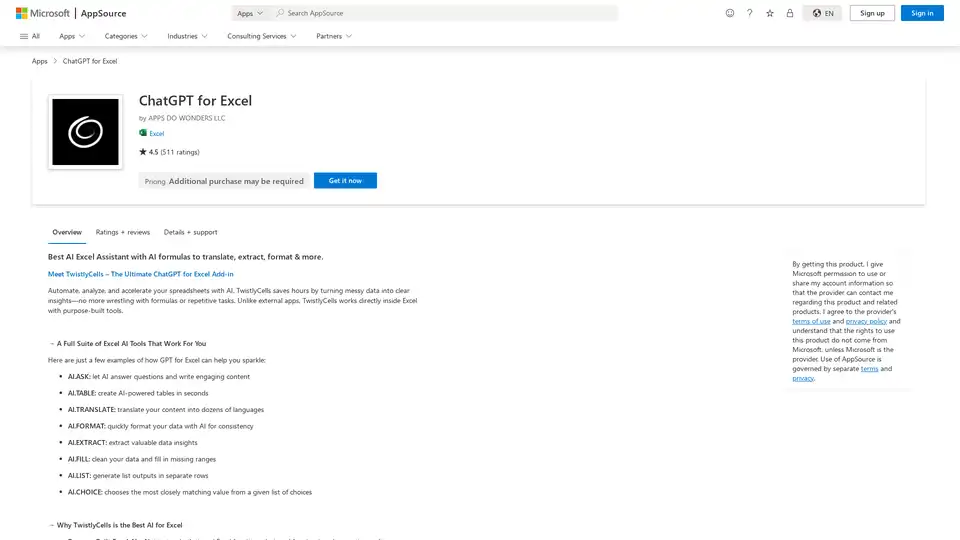Open the EN language selector
Viewport: 960px width, 540px height.
tap(823, 13)
